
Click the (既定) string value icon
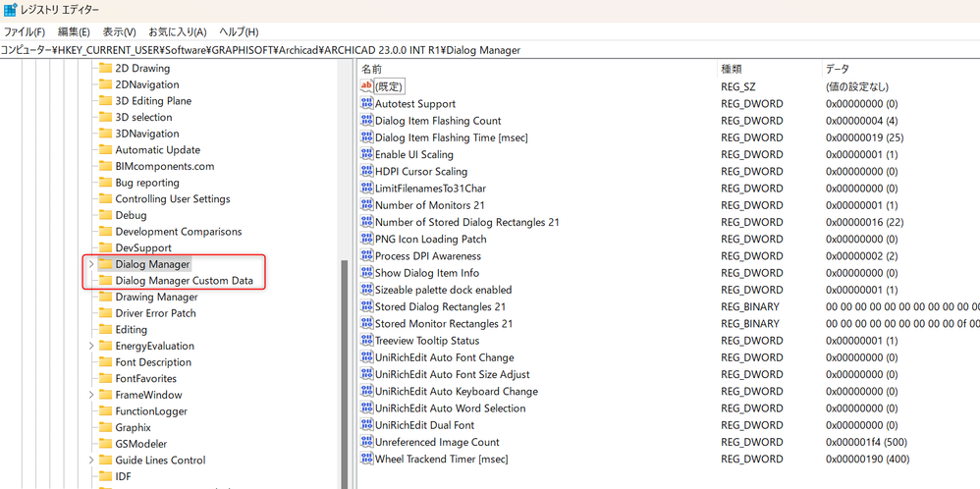[x=367, y=86]
